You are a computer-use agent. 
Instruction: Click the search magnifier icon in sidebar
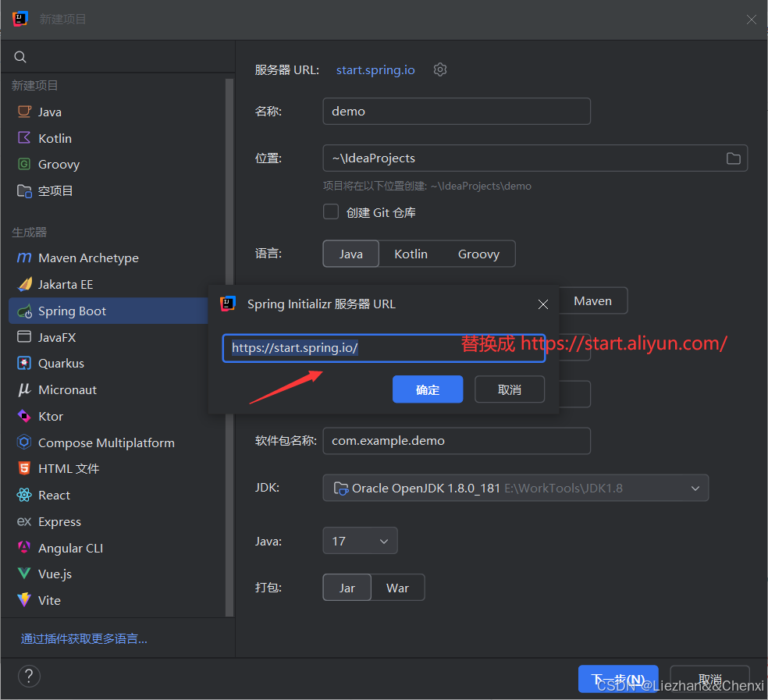click(20, 57)
